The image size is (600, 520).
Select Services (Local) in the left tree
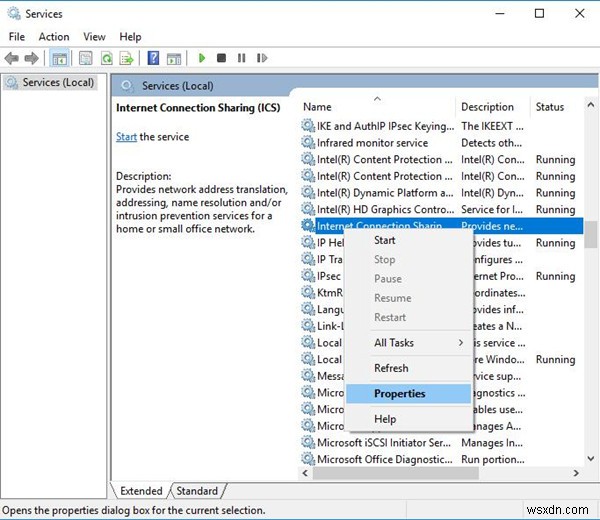point(57,82)
